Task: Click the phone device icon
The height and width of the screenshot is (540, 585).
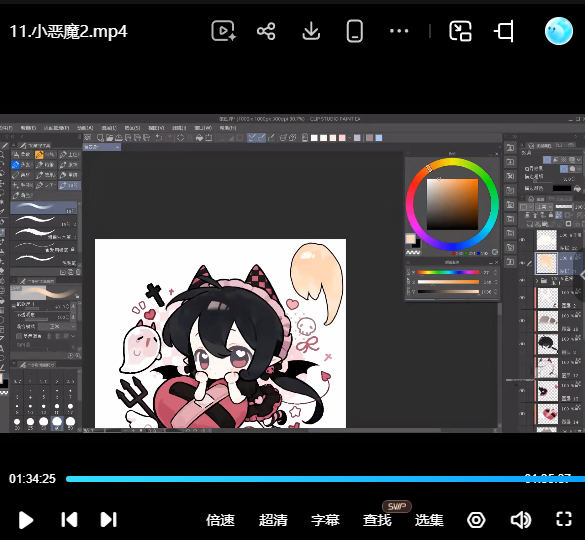Action: pyautogui.click(x=354, y=31)
